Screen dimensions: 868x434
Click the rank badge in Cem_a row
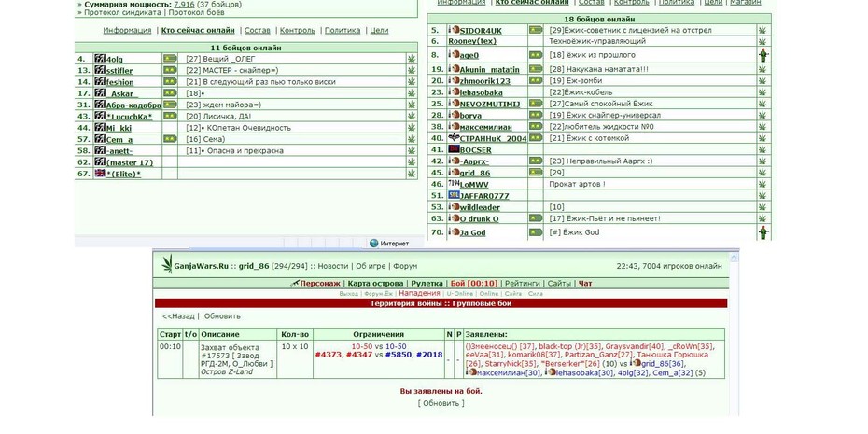169,139
